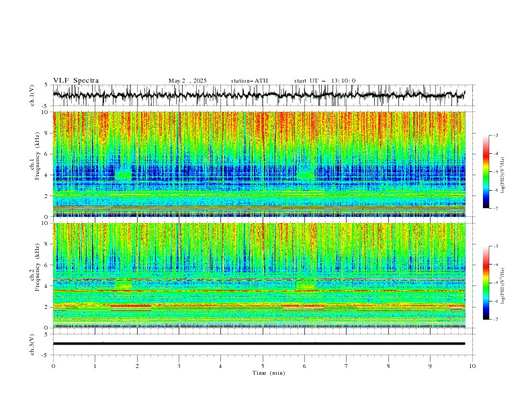The width and height of the screenshot is (532, 411).
Task: Click the "ch.1(V)" axis label
Action: coord(32,95)
